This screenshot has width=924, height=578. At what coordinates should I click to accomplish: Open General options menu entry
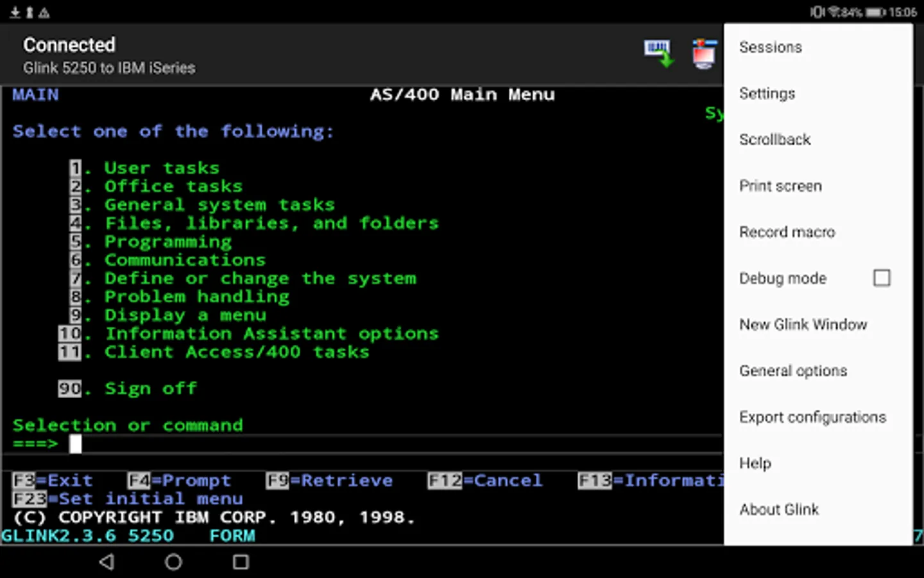tap(818, 371)
